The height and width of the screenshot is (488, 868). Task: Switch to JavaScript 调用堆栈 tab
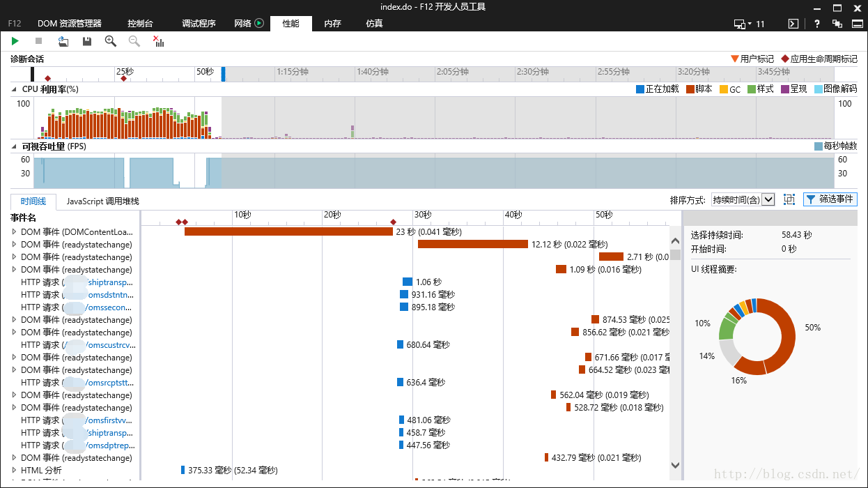[102, 201]
